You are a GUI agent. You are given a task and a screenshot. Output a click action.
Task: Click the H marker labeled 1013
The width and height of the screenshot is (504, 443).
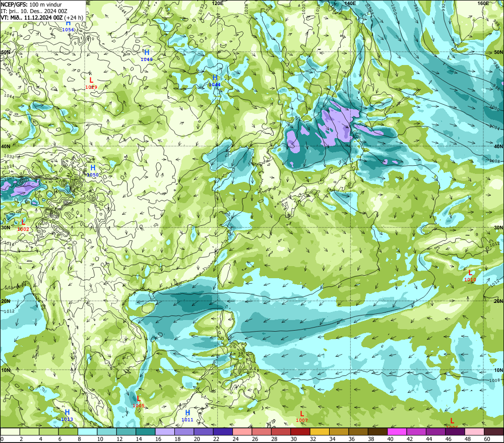tap(67, 415)
